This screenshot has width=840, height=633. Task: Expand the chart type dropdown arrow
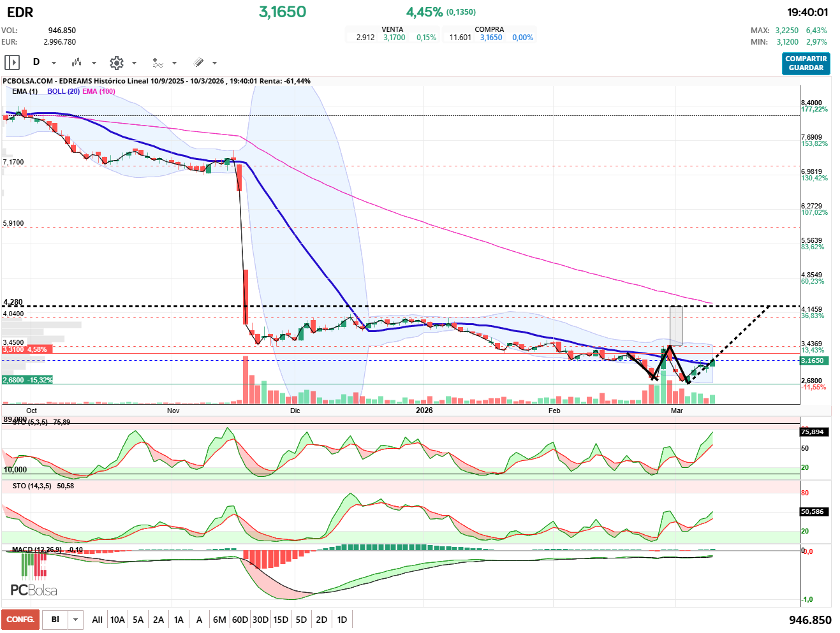click(x=94, y=63)
